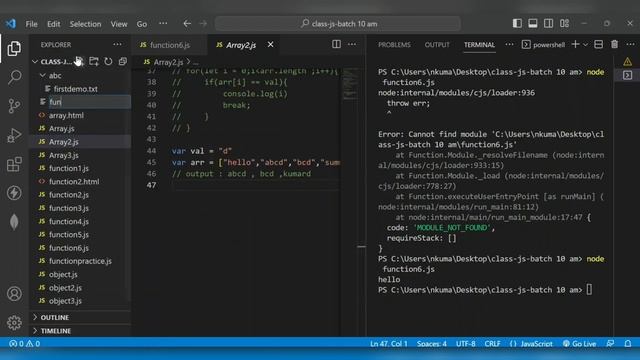This screenshot has height=360, width=640.
Task: Select the TERMINAL panel tab
Action: [x=479, y=44]
